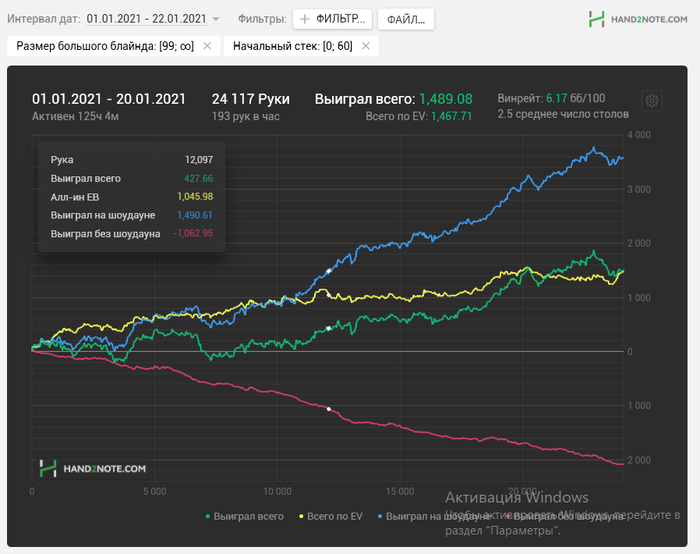700x554 pixels.
Task: Toggle the 'Всего по EV' legend series
Action: pyautogui.click(x=330, y=517)
